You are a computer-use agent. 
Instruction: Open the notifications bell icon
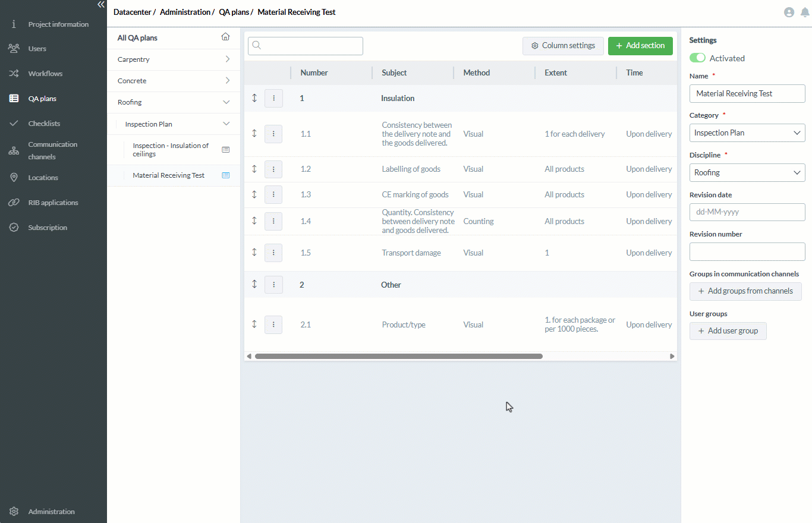[x=805, y=12]
